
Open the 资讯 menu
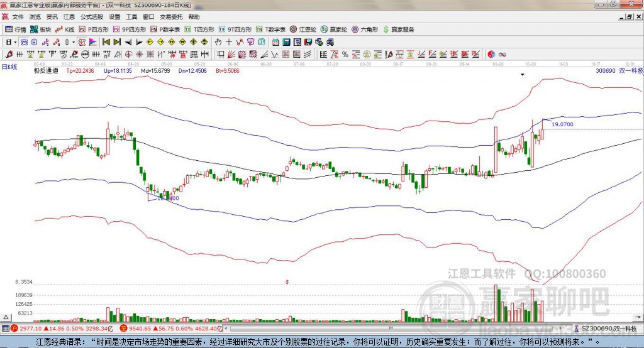[52, 17]
